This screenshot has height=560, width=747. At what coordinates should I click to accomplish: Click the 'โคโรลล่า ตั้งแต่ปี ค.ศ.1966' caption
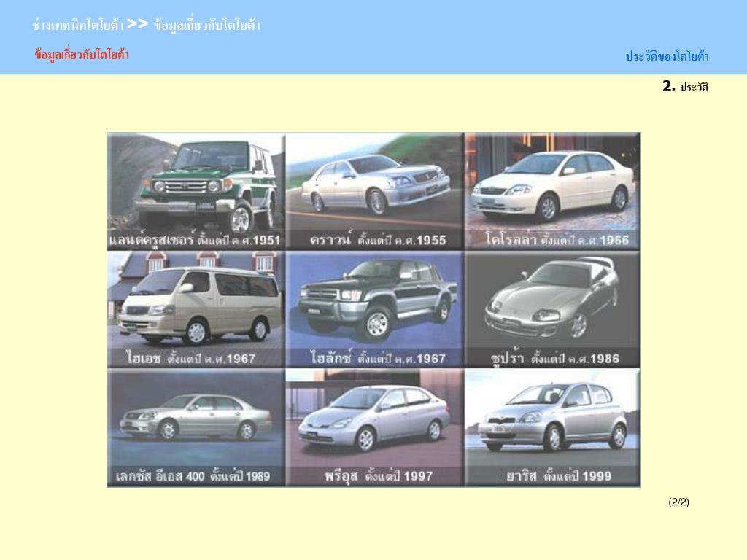557,239
